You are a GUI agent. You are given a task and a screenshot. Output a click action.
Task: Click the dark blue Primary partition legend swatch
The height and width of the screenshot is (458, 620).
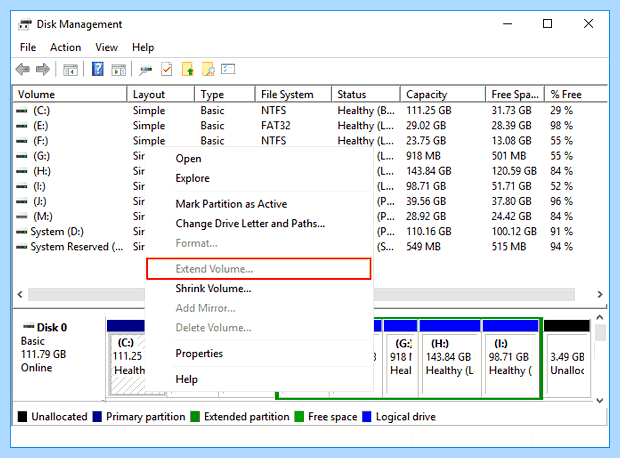pos(97,416)
